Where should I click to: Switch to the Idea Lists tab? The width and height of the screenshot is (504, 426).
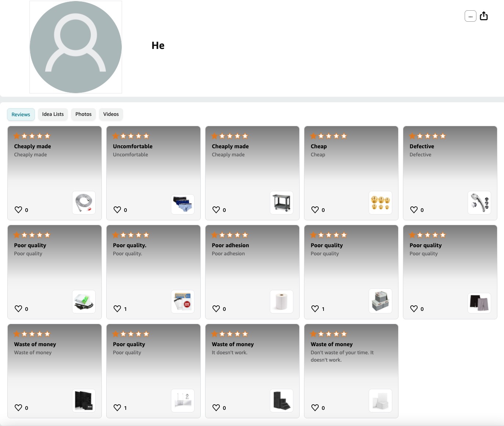pyautogui.click(x=53, y=114)
